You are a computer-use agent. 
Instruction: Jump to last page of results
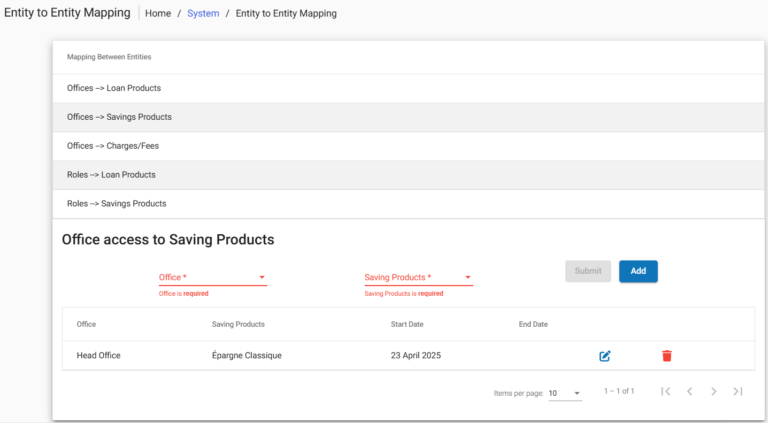click(738, 392)
